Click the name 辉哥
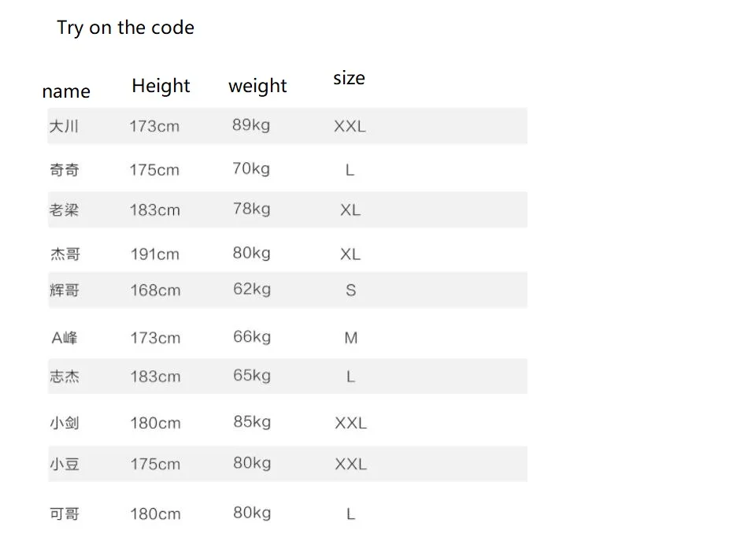The image size is (744, 560). coord(65,290)
